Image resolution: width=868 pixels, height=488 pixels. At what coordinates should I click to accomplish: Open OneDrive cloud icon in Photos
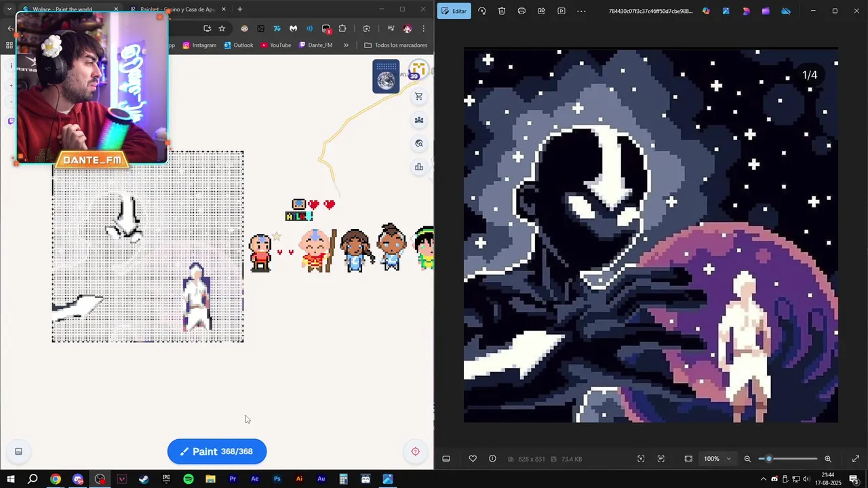pos(786,11)
